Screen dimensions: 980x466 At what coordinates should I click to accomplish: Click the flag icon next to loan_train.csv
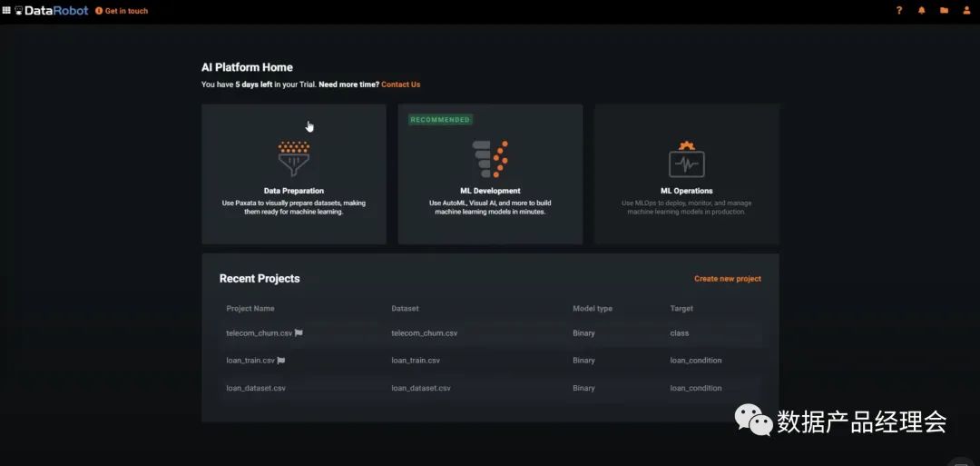(281, 361)
